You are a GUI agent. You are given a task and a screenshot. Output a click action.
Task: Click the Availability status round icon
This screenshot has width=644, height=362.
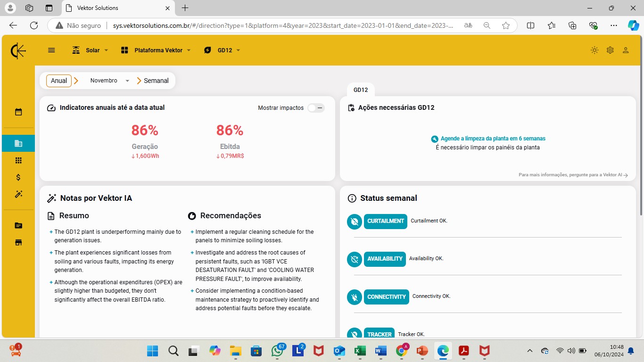pos(355,259)
